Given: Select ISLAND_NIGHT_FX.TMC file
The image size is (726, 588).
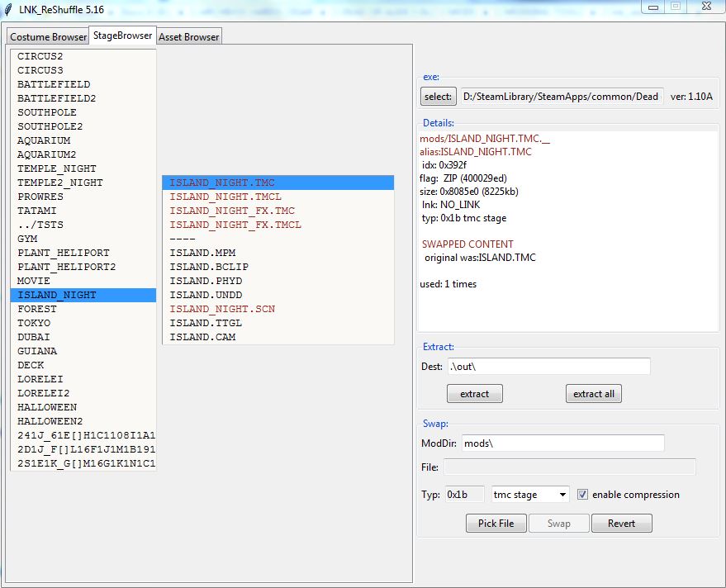Looking at the screenshot, I should [x=278, y=211].
